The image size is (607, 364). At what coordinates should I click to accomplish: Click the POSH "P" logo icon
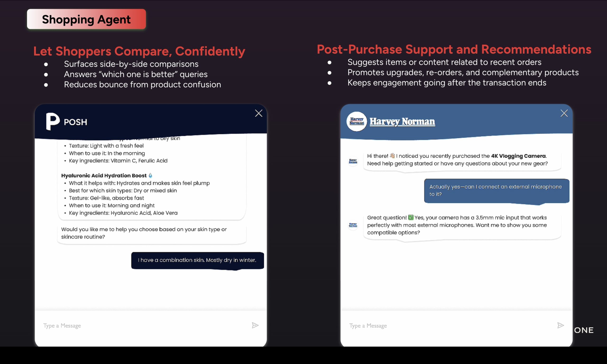pos(53,121)
